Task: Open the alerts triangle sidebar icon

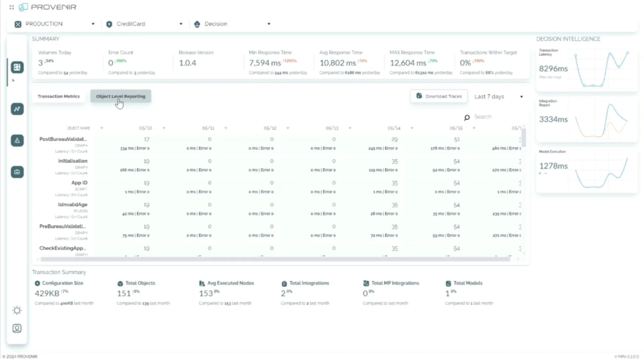Action: point(17,140)
